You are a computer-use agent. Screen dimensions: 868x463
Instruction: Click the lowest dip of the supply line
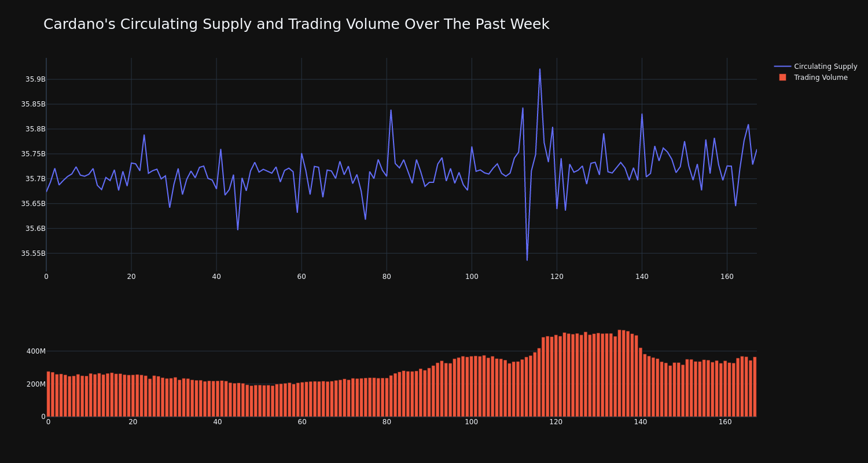pos(527,260)
